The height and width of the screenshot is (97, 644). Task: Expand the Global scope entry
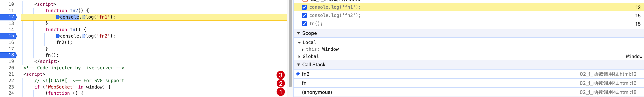pos(299,57)
